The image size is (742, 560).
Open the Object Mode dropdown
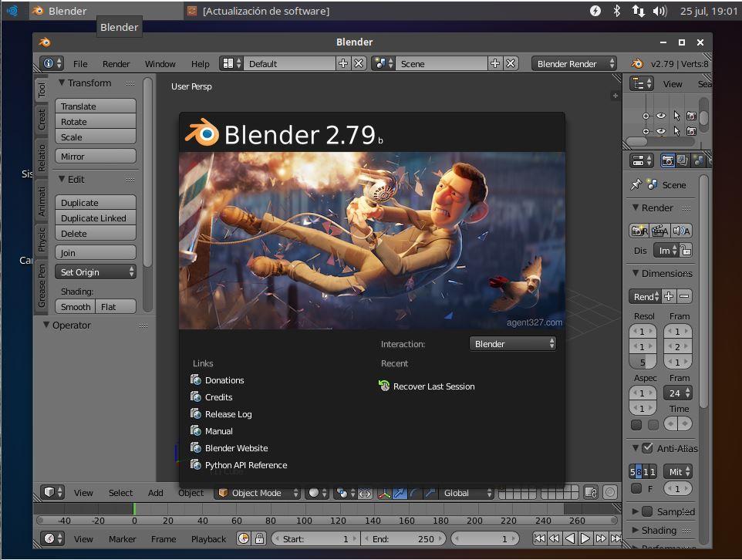[x=258, y=492]
